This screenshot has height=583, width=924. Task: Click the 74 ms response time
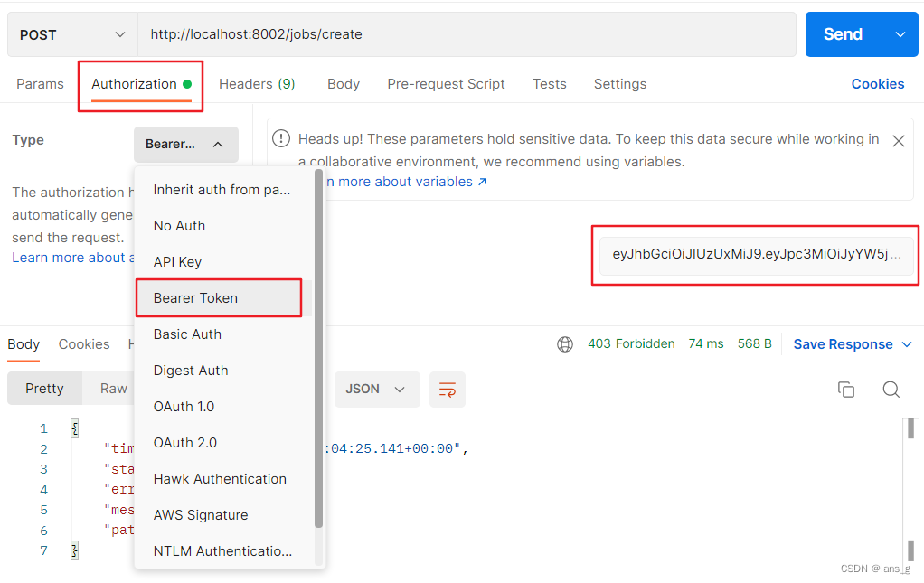tap(706, 343)
